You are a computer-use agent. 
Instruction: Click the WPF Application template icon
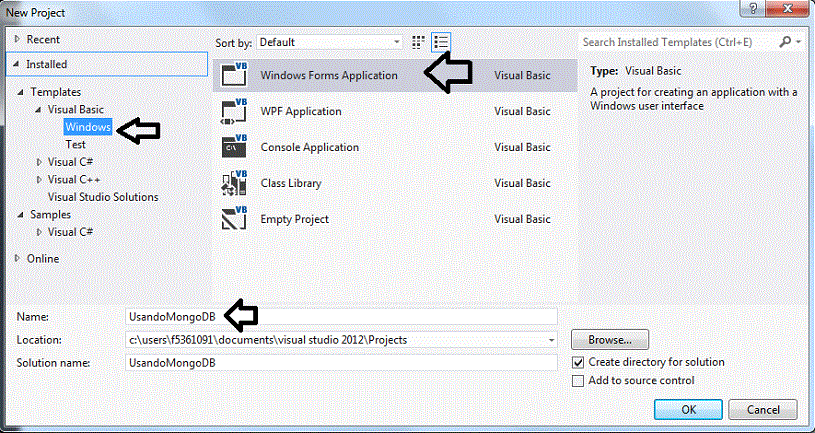point(234,111)
